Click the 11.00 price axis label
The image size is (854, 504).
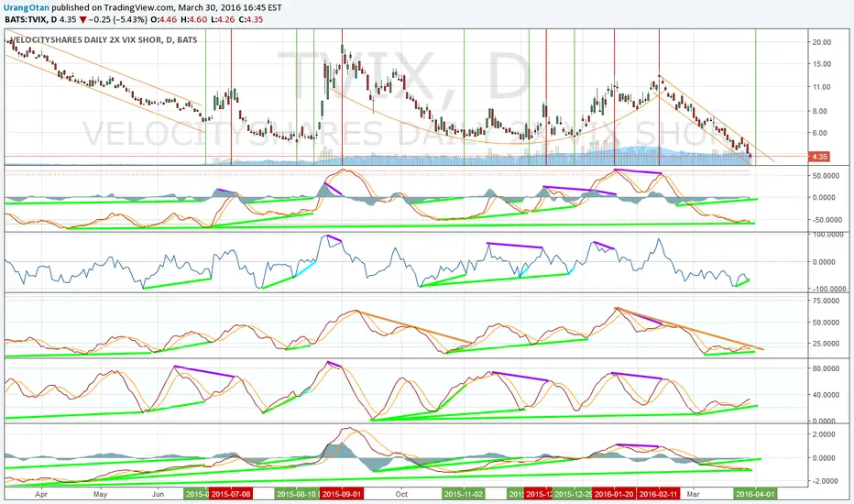tap(821, 87)
